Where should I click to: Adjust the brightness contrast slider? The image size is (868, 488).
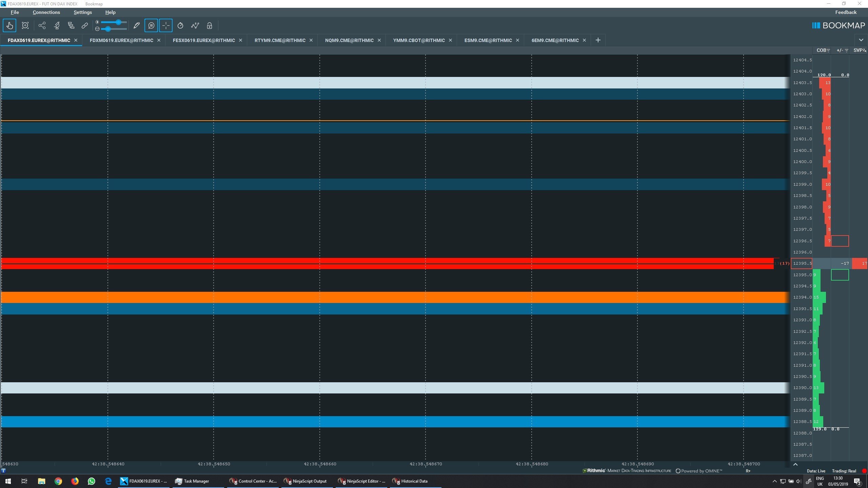coord(114,22)
